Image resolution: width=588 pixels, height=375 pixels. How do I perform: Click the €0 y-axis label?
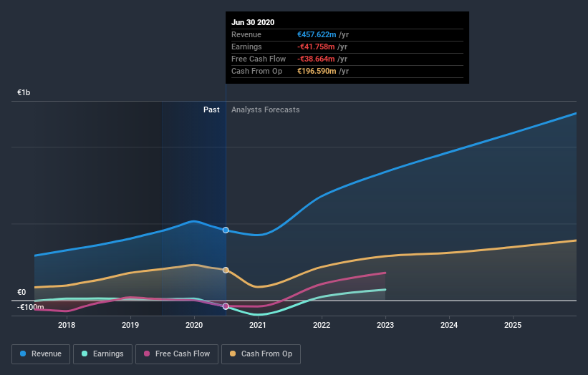(21, 292)
